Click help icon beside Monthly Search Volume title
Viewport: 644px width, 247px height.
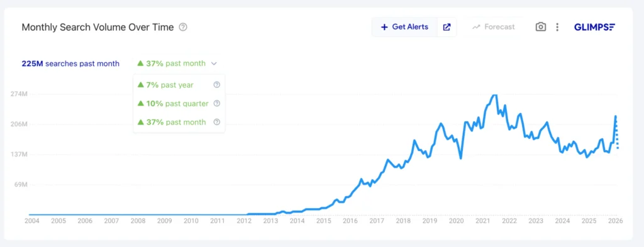click(x=183, y=27)
